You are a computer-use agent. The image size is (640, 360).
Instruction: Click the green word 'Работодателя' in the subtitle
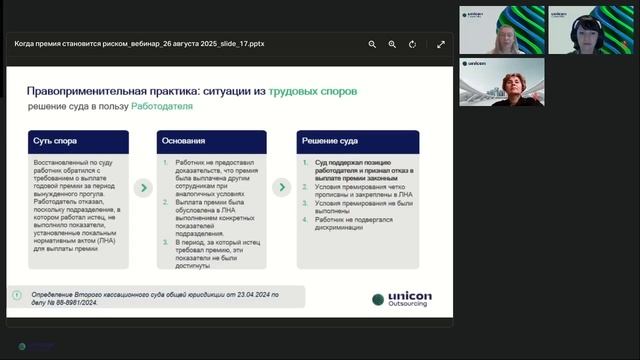[162, 106]
